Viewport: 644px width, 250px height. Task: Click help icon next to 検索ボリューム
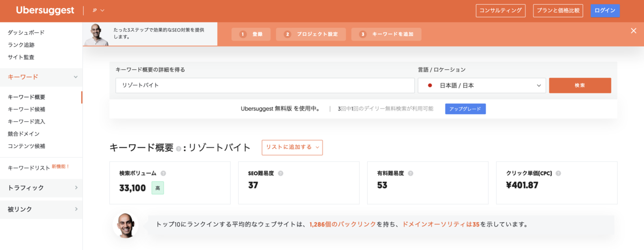163,173
